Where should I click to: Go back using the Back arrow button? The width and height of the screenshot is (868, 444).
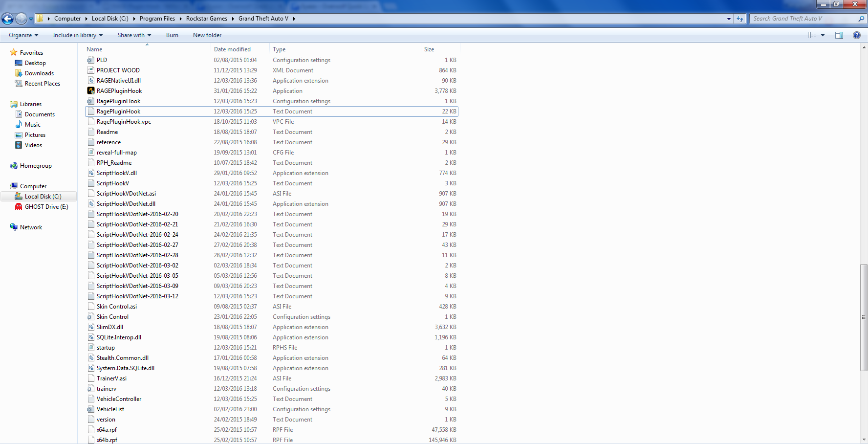8,19
